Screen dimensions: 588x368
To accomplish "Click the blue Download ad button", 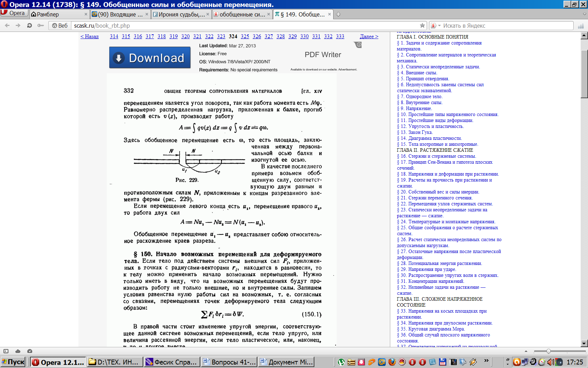I will pyautogui.click(x=150, y=57).
